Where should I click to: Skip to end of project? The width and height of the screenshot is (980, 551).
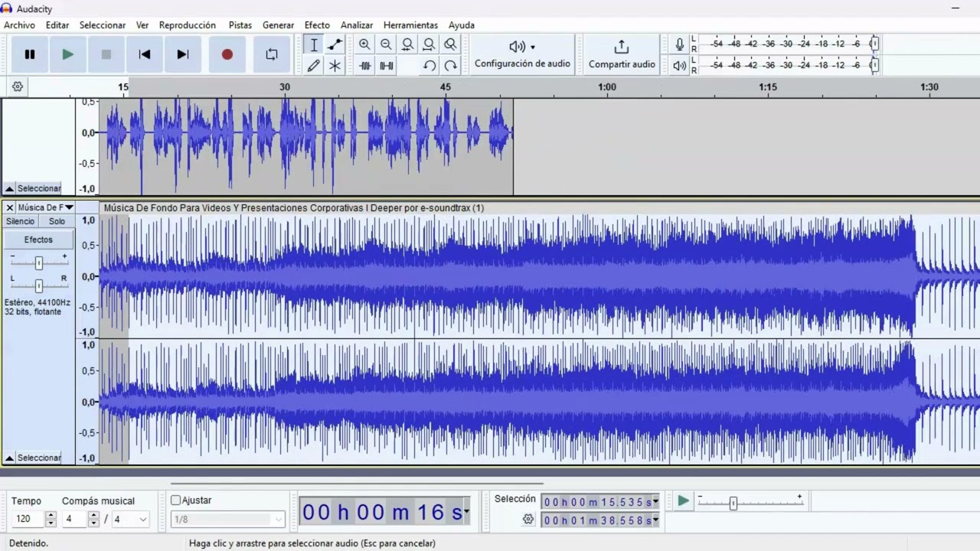click(182, 54)
